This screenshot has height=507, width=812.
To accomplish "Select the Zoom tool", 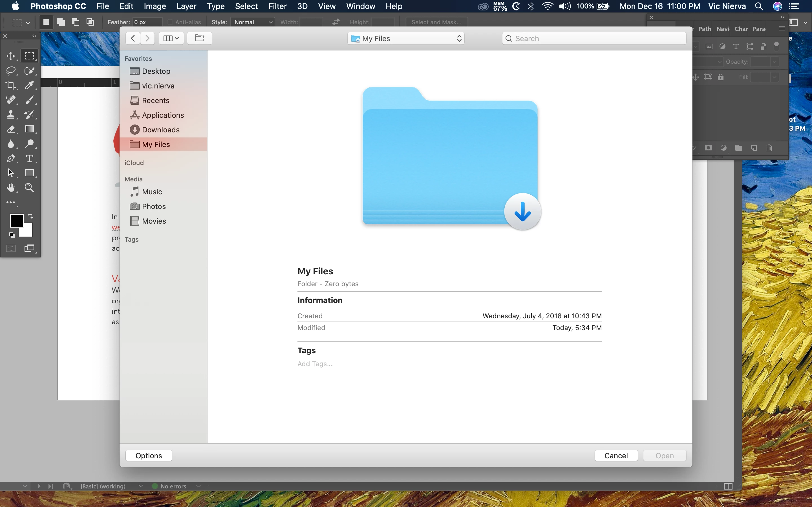I will pos(30,187).
